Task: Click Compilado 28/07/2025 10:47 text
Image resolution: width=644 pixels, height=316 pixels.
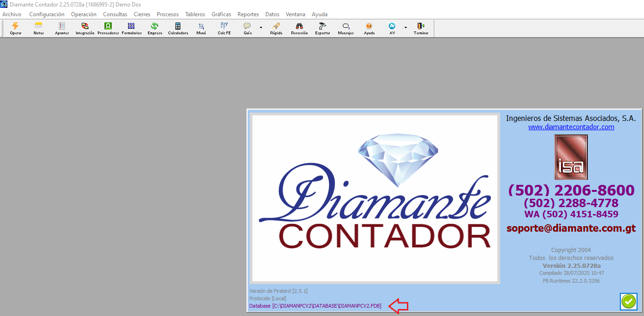Action: [572, 273]
